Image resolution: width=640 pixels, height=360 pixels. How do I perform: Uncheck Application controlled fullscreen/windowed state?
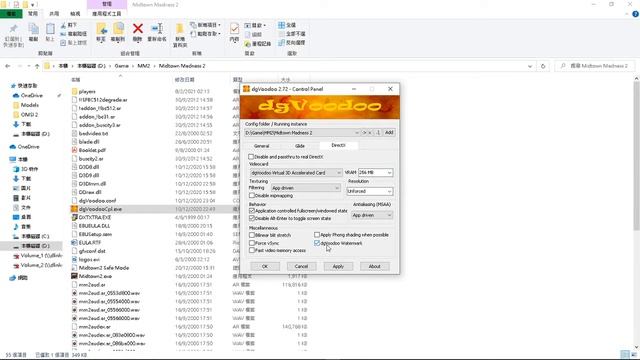[x=252, y=211]
